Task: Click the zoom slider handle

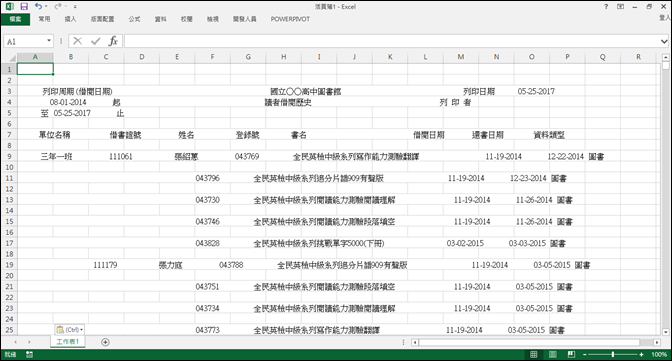Action: [x=613, y=355]
